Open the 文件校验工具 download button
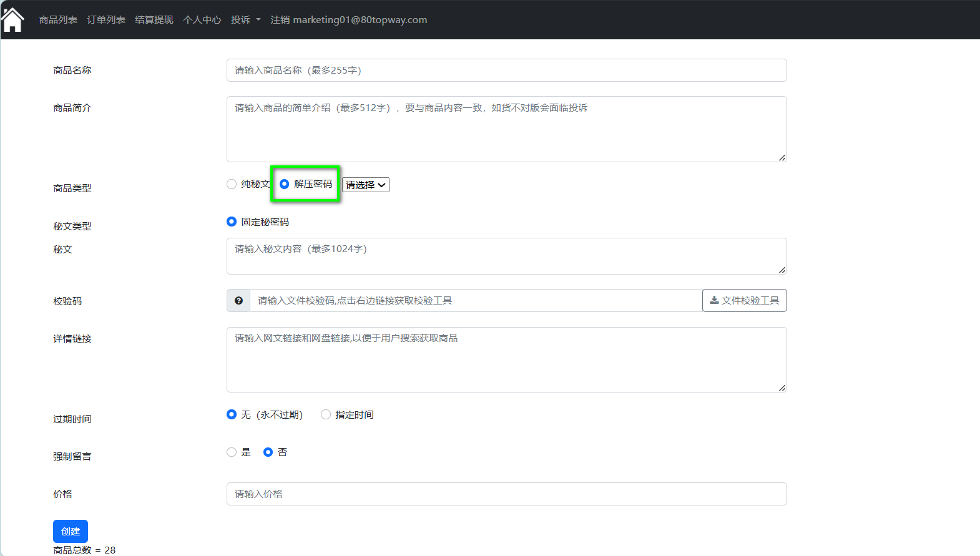The image size is (980, 556). (x=744, y=301)
